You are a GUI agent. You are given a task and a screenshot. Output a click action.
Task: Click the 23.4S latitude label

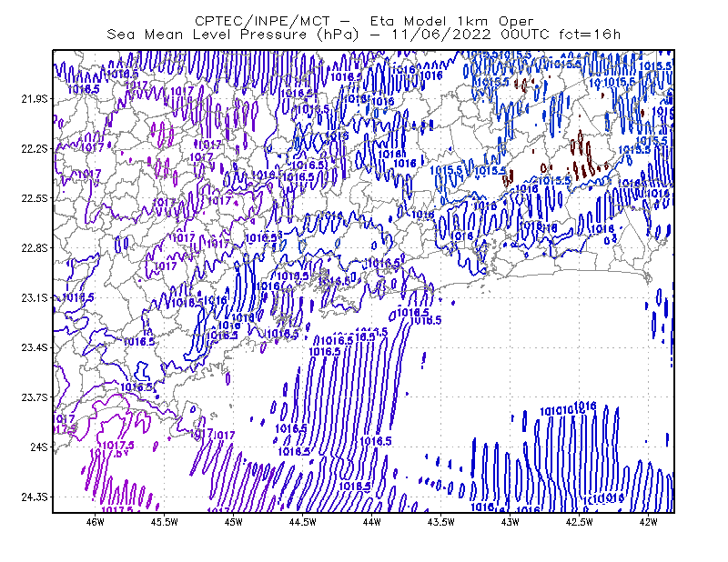coord(35,347)
